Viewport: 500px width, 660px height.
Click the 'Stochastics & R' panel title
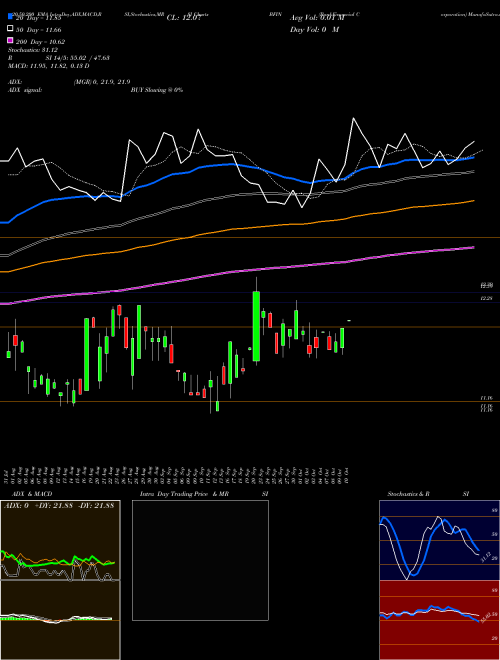(x=408, y=494)
